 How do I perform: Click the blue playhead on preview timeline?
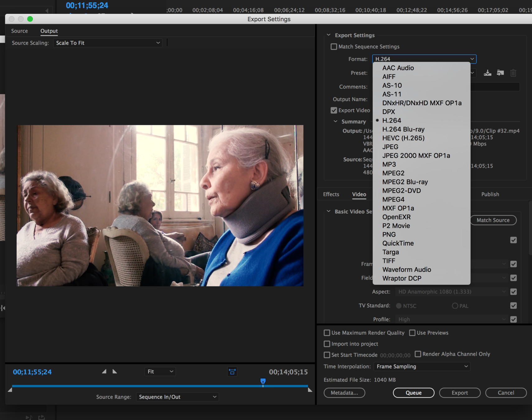(263, 382)
